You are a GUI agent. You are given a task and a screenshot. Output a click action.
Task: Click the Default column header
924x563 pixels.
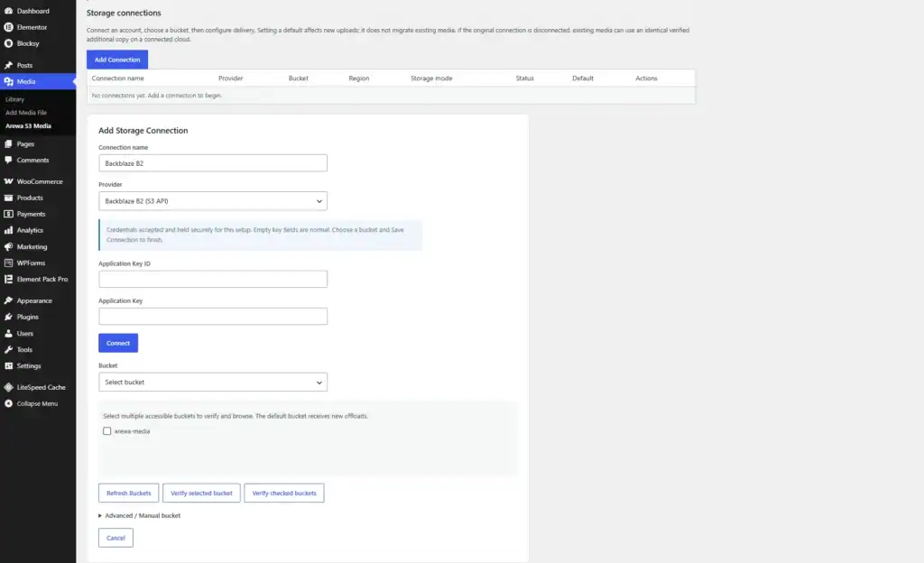(583, 78)
